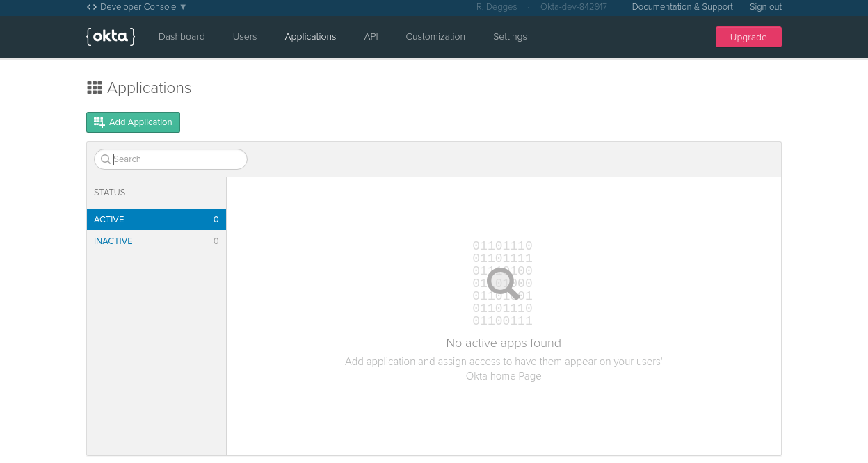Open the API menu
The width and height of the screenshot is (868, 463).
coord(371,37)
